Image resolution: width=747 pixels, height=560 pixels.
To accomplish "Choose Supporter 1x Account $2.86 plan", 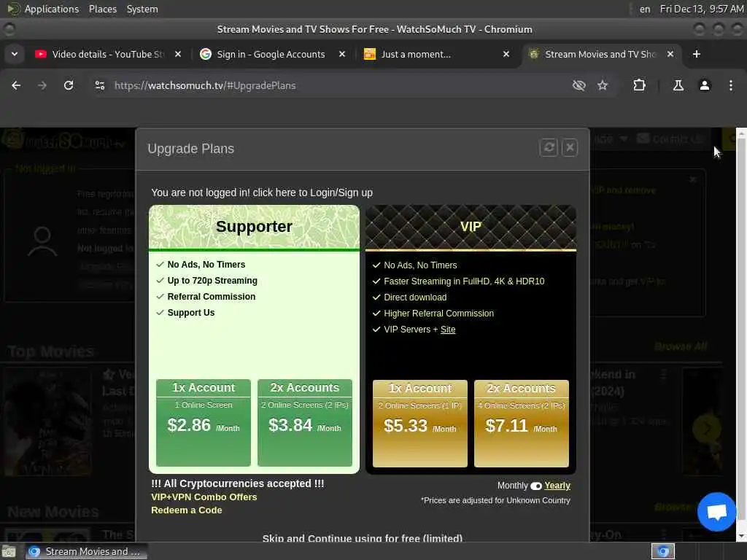I will tap(204, 423).
